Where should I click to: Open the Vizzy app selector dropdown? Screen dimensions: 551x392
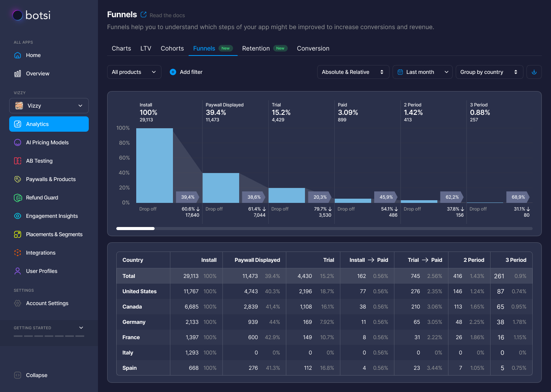click(x=49, y=106)
